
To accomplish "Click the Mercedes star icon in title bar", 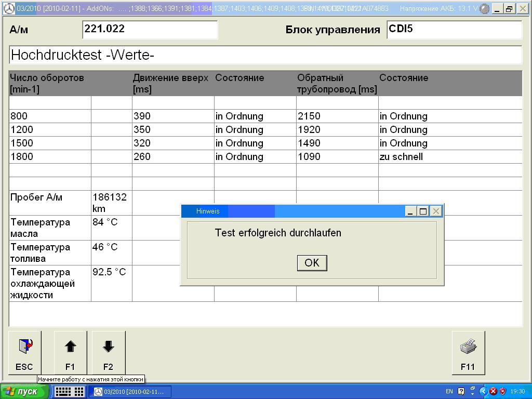I will click(9, 9).
